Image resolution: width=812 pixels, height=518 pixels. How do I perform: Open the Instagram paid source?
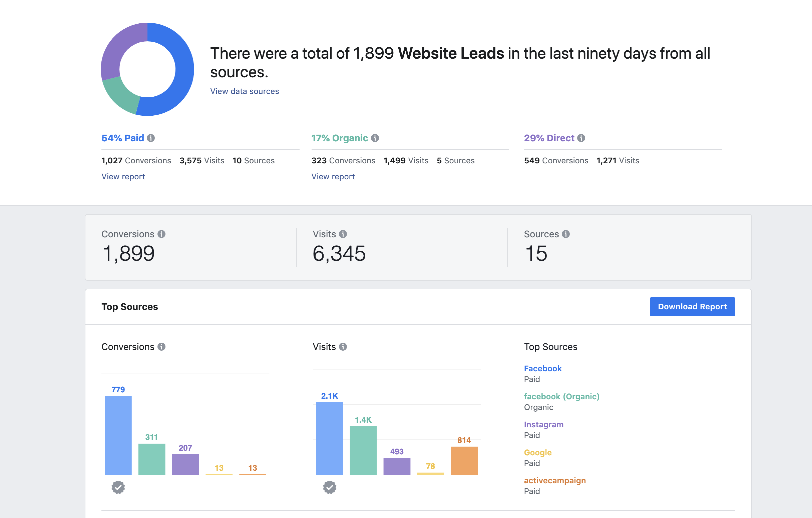(x=543, y=424)
